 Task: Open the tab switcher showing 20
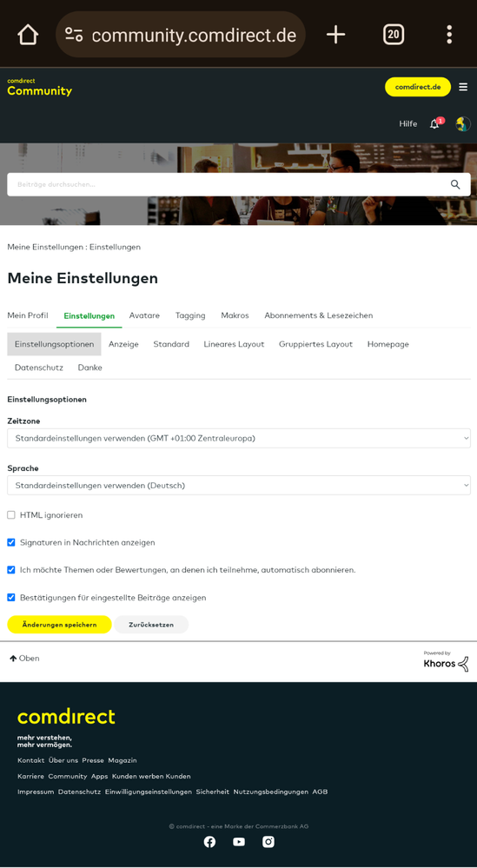coord(394,35)
